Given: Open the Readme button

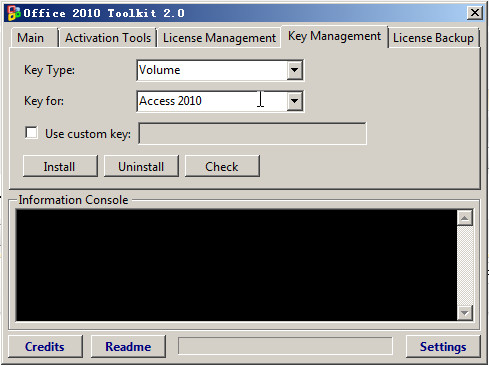Looking at the screenshot, I should pyautogui.click(x=128, y=347).
